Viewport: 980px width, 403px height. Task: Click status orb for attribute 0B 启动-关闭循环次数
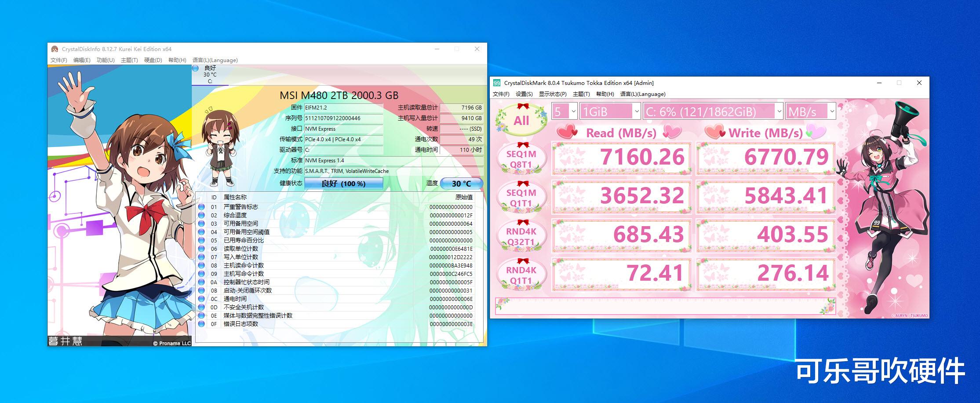201,290
